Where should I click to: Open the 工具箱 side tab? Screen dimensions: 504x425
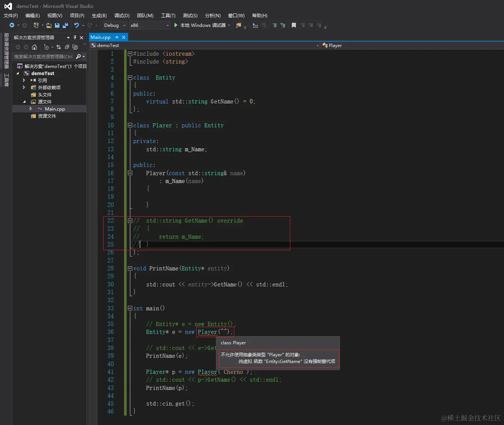(x=6, y=80)
